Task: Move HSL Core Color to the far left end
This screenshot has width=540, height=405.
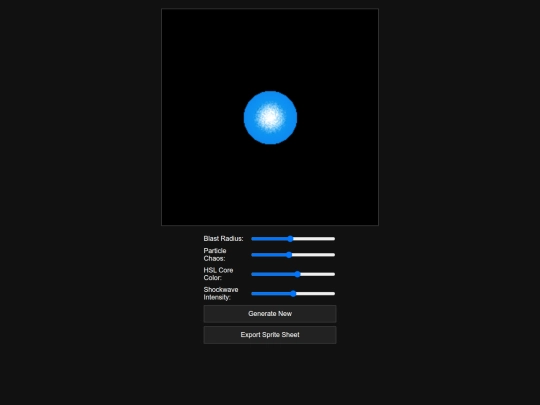Action: click(252, 274)
